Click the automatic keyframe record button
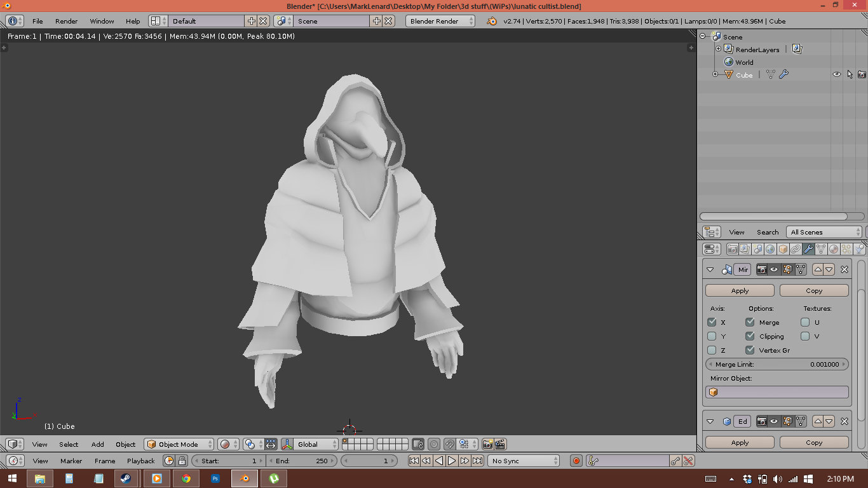868x488 pixels. tap(576, 461)
